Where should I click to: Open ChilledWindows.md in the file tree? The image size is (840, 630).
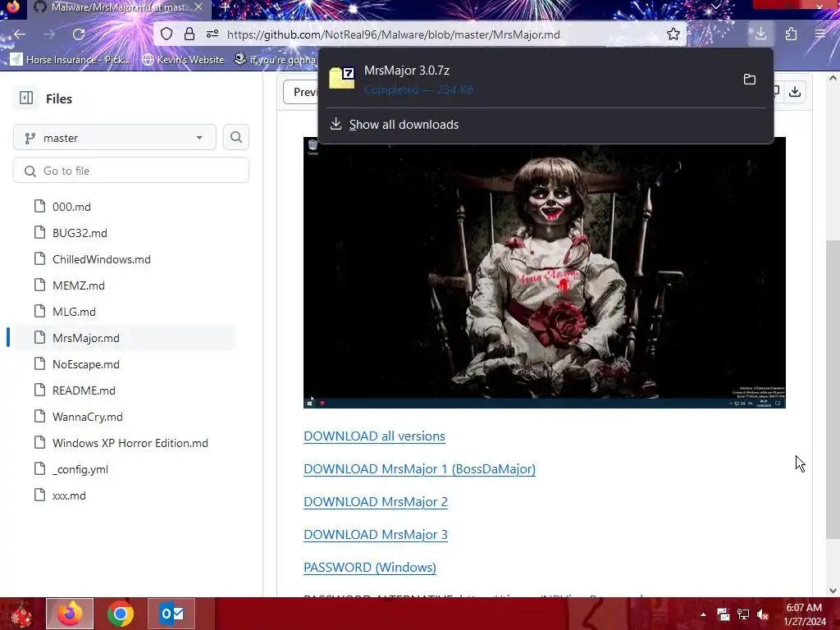point(101,259)
